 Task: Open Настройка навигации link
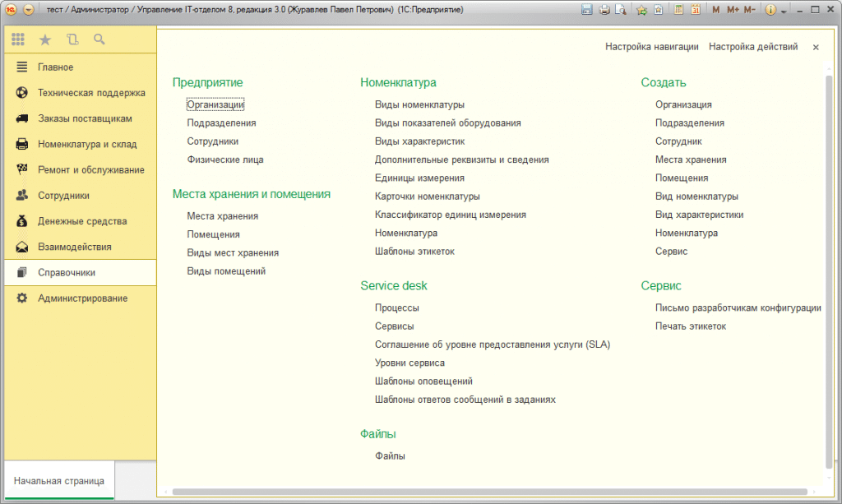click(x=652, y=47)
